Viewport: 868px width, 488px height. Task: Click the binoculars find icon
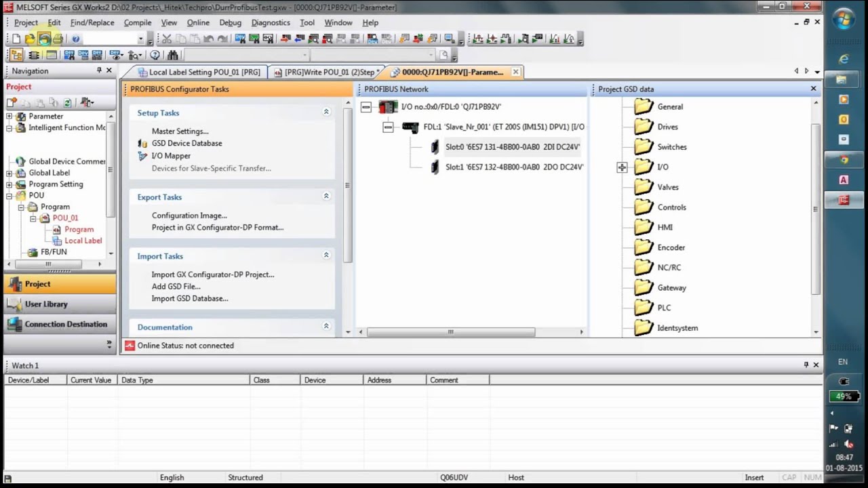click(x=172, y=55)
